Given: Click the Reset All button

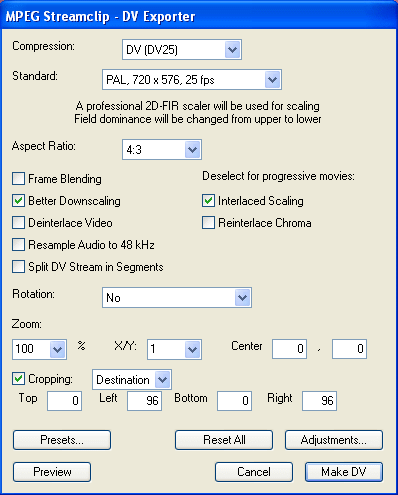Looking at the screenshot, I should (224, 440).
